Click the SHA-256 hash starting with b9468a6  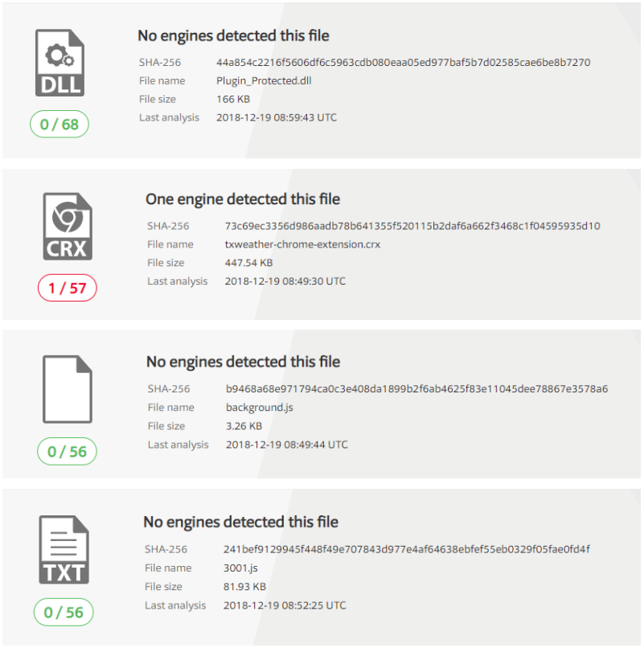click(416, 389)
